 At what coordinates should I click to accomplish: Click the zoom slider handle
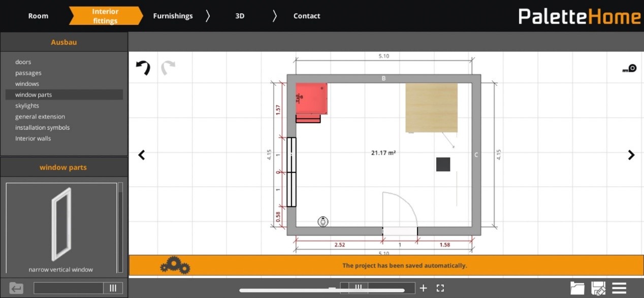tap(359, 287)
